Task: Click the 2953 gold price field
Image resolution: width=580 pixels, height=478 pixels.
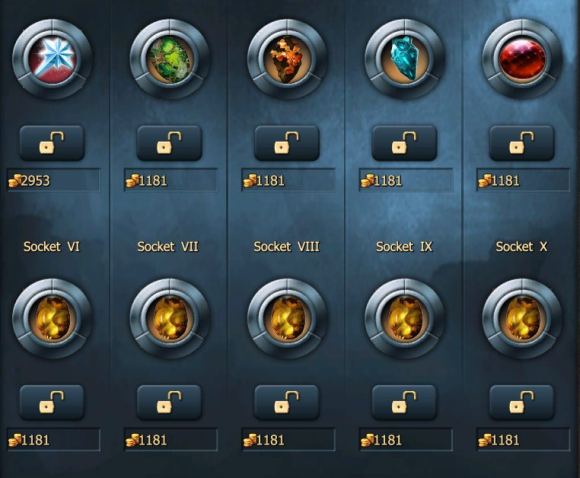Action: [x=53, y=180]
